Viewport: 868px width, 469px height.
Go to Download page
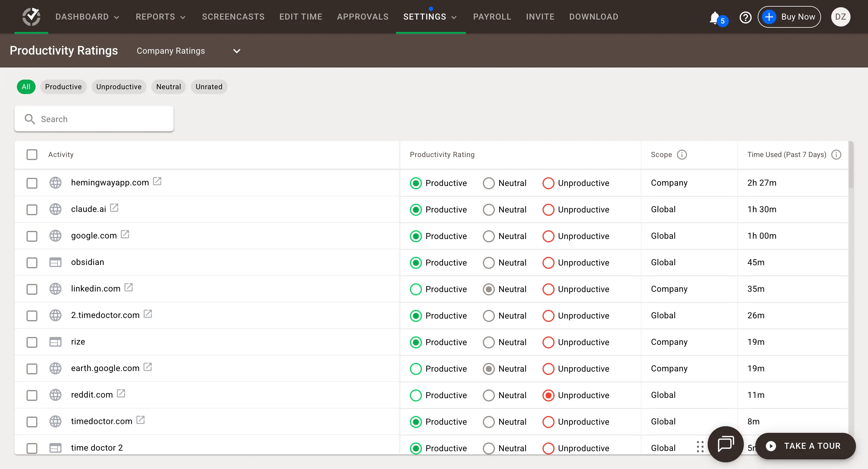click(594, 17)
